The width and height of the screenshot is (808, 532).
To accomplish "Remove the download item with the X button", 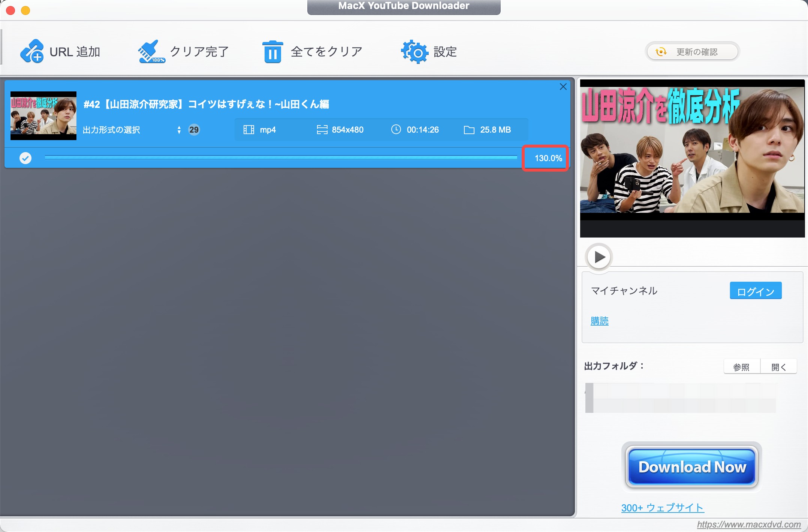I will click(563, 87).
